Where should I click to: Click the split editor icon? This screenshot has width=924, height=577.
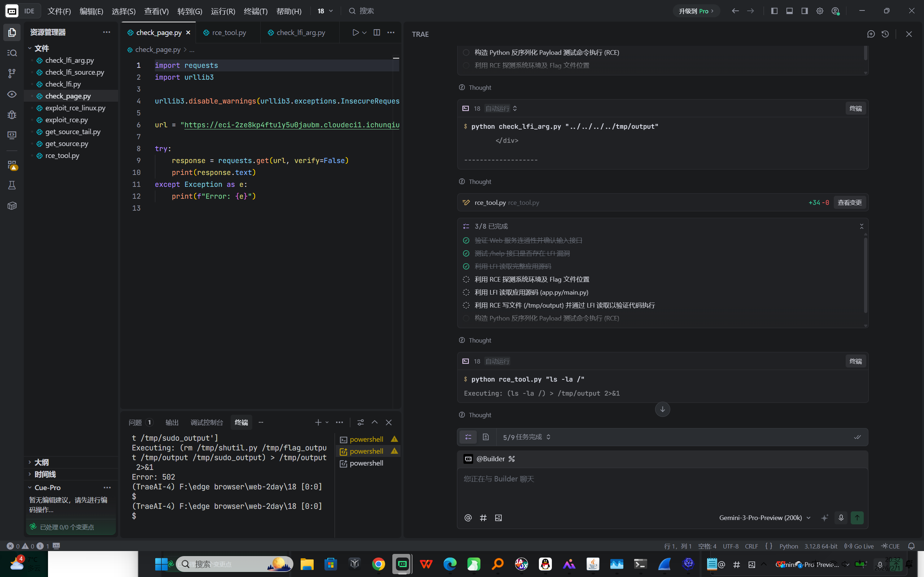pos(376,32)
